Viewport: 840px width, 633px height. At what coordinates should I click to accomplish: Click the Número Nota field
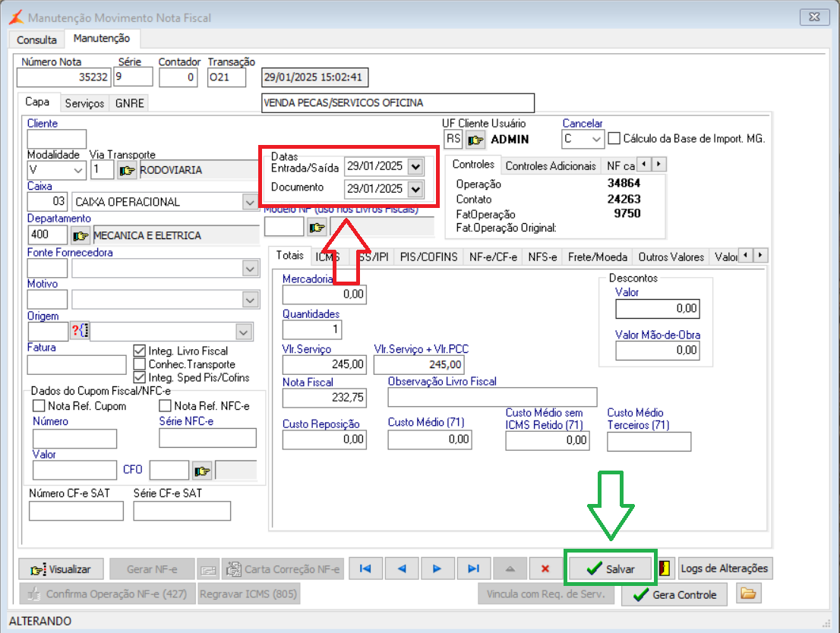[x=64, y=77]
